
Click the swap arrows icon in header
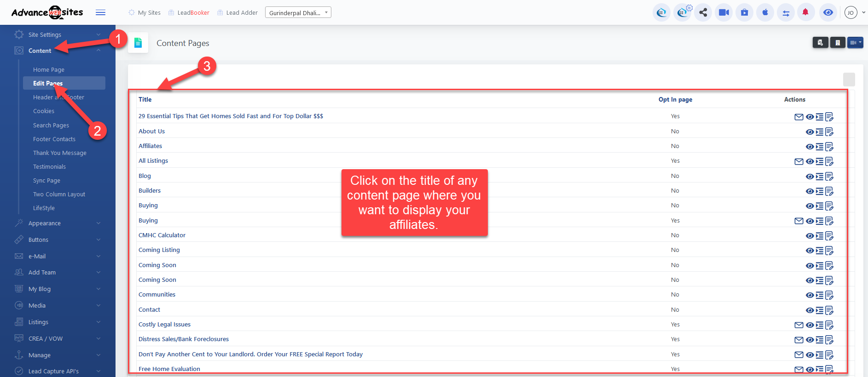point(786,13)
